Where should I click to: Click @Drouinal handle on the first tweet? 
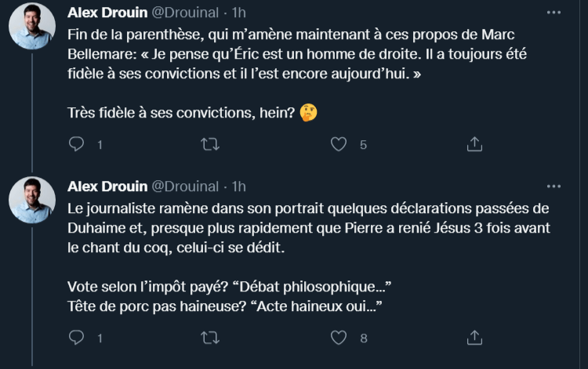coord(184,13)
